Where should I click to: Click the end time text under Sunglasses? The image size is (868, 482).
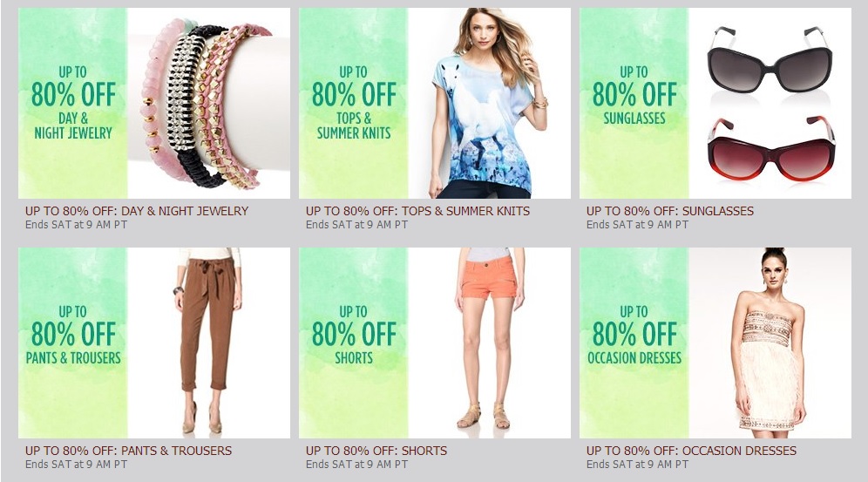637,225
